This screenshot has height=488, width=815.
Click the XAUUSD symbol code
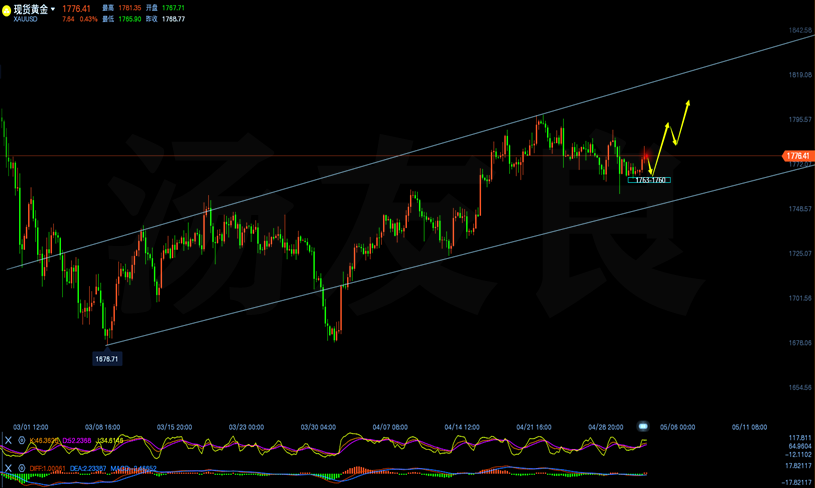click(25, 19)
